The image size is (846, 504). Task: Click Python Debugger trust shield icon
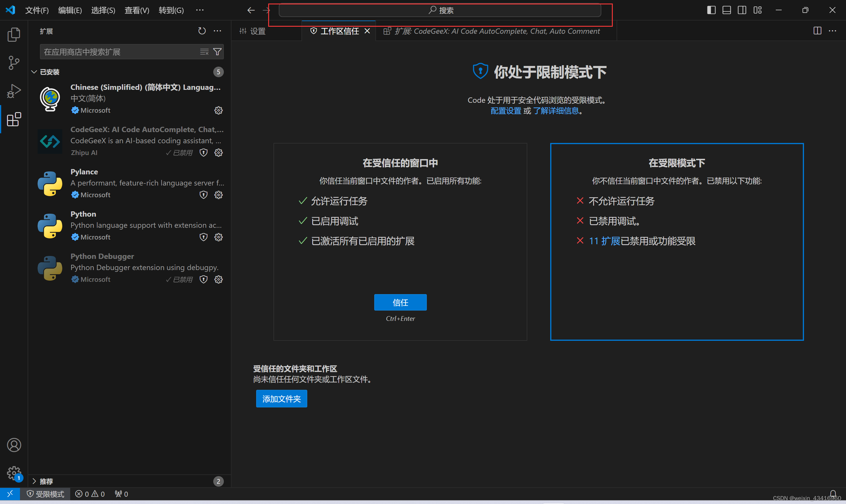click(204, 279)
